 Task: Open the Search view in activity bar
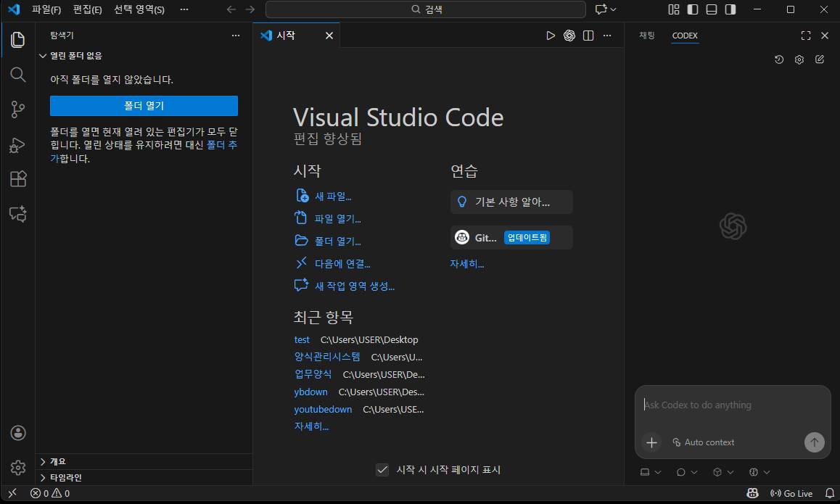click(x=17, y=75)
